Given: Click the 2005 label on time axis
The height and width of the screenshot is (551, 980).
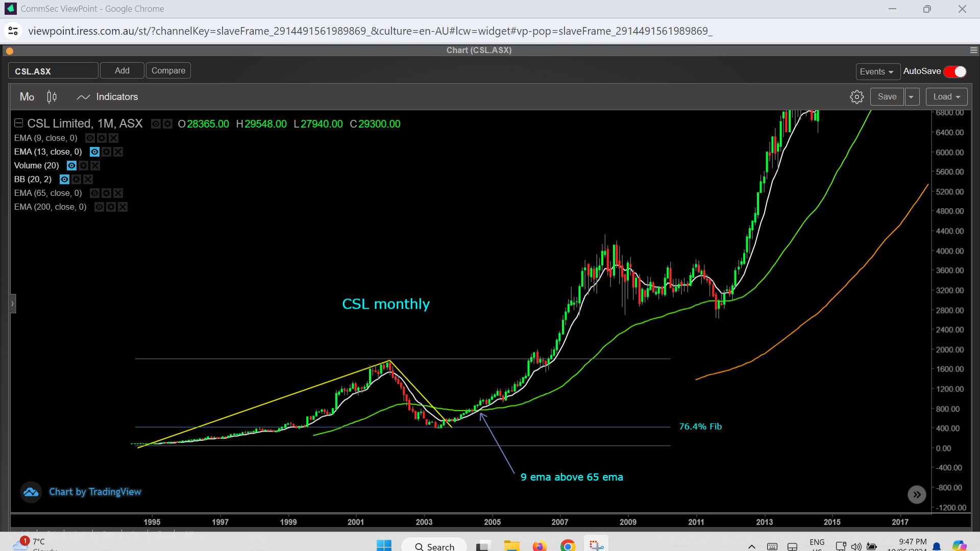Looking at the screenshot, I should 493,522.
